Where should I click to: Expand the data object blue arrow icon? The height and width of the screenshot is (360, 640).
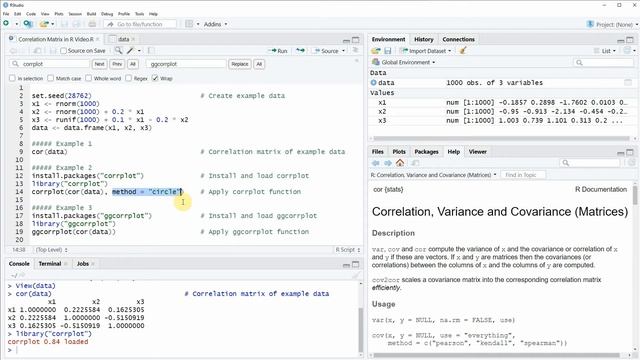coord(373,82)
